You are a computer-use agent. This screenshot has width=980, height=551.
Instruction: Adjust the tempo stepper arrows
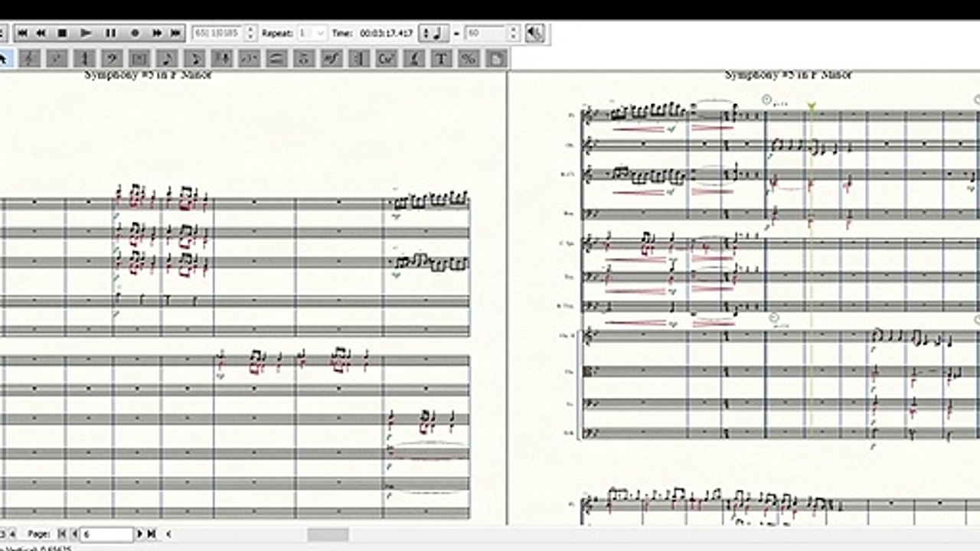click(x=514, y=33)
